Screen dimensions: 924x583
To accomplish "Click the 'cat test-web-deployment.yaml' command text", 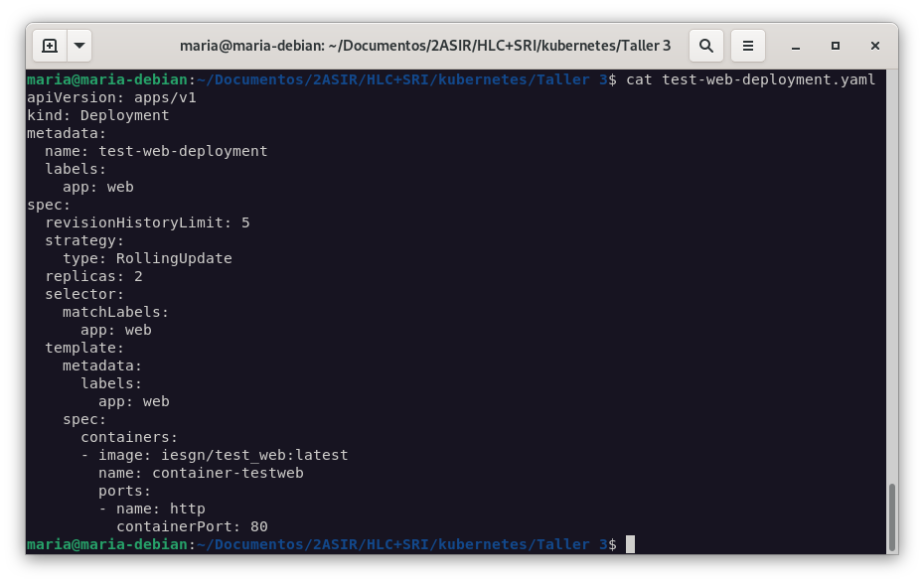I will (750, 79).
